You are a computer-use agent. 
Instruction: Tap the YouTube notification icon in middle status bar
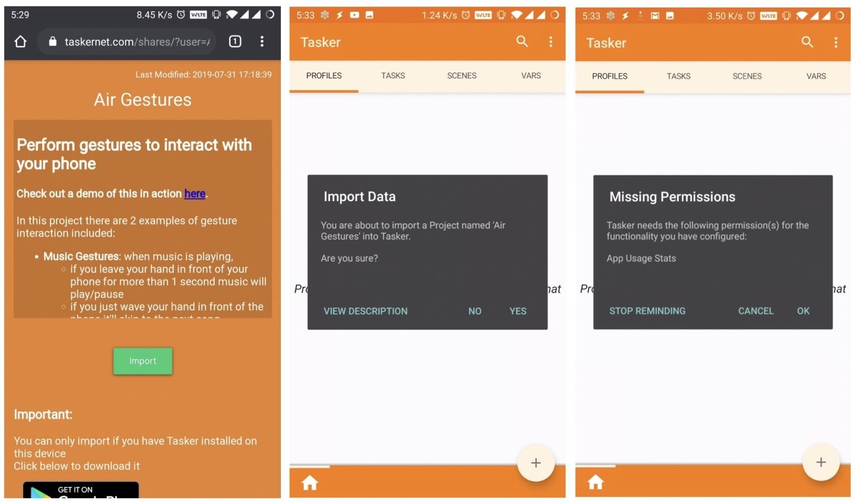point(354,15)
